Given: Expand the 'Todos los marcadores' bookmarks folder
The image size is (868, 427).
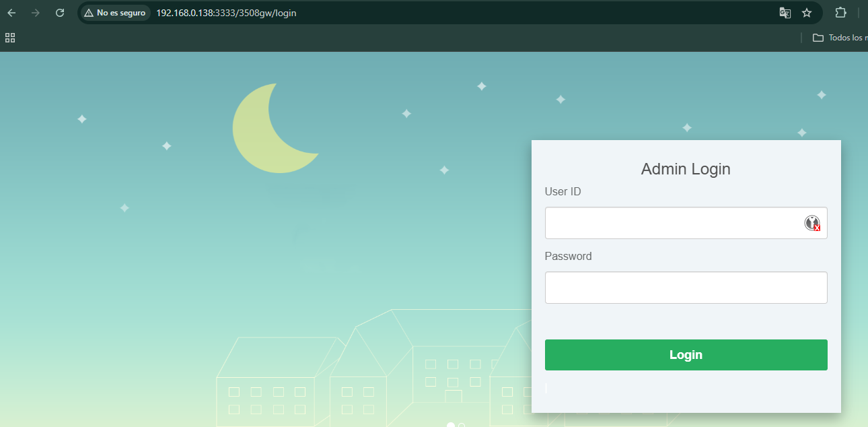Looking at the screenshot, I should [839, 38].
